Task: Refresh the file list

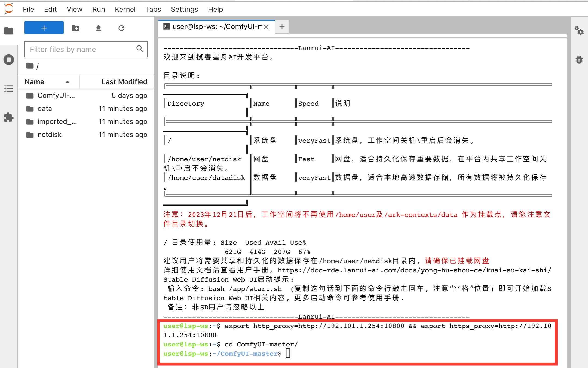Action: 121,28
